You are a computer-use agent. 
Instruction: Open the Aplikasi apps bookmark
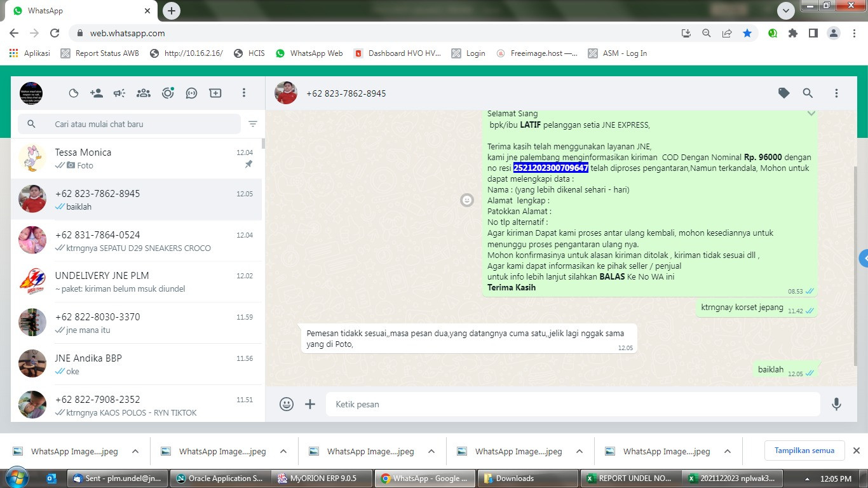(30, 53)
